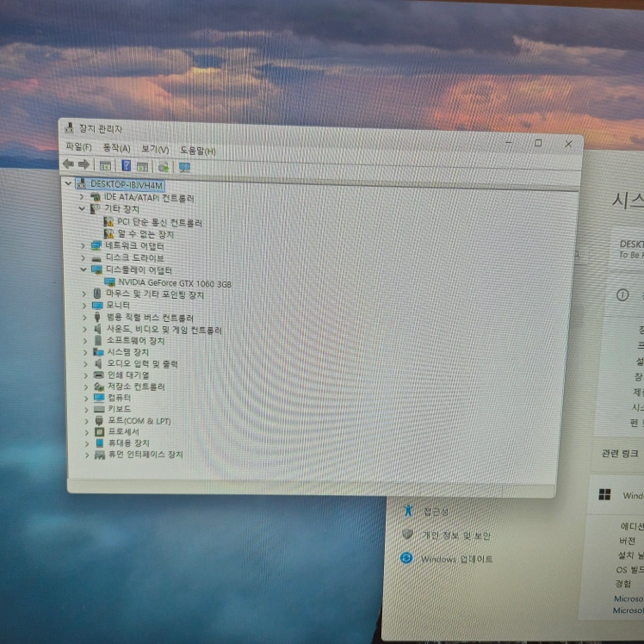Viewport: 644px width, 644px height.
Task: Select the 프로세서 row
Action: (x=123, y=431)
